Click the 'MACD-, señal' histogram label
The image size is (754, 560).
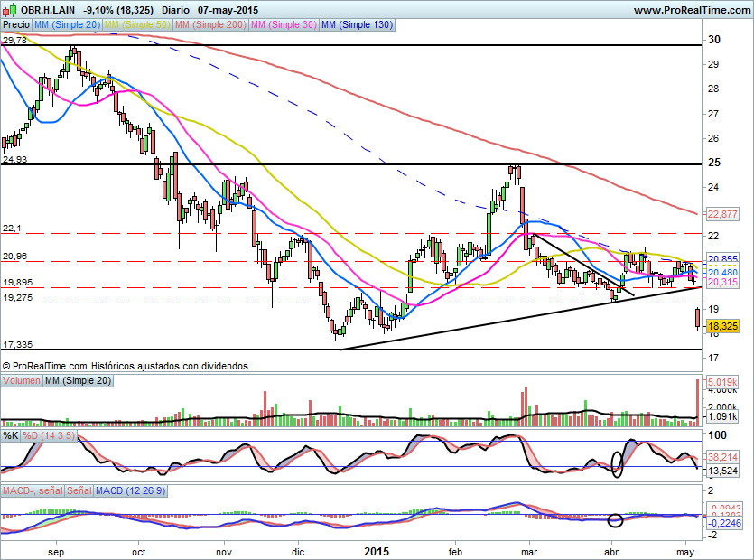[32, 490]
